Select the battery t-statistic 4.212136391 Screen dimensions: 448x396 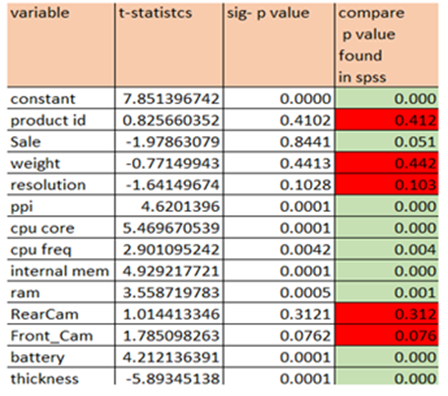pyautogui.click(x=169, y=357)
